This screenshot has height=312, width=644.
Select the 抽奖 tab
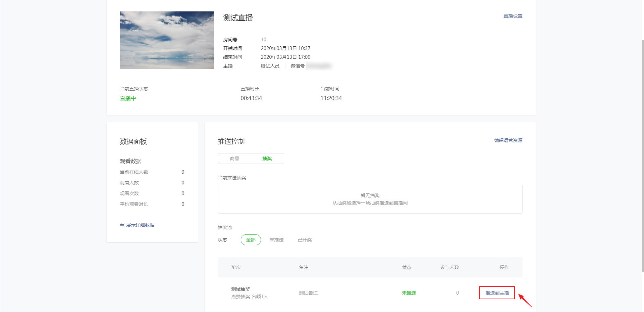click(x=267, y=159)
